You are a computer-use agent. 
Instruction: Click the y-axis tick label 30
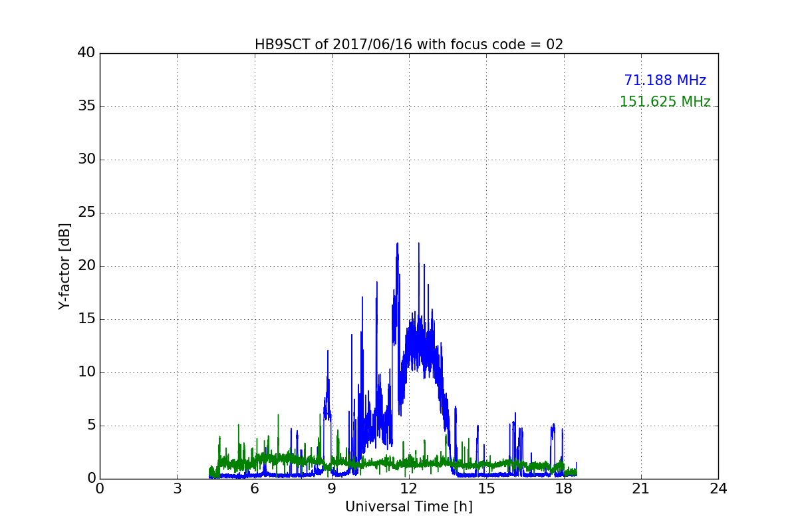[86, 160]
